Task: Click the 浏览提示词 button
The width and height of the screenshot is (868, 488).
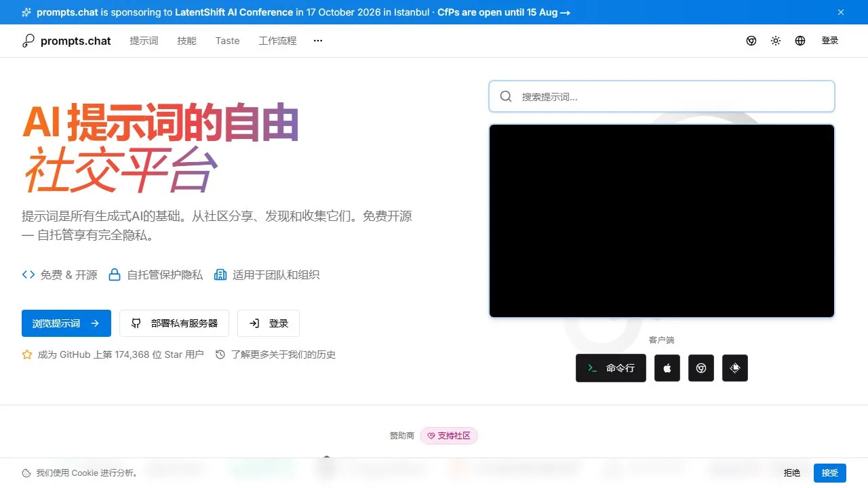Action: [x=66, y=323]
